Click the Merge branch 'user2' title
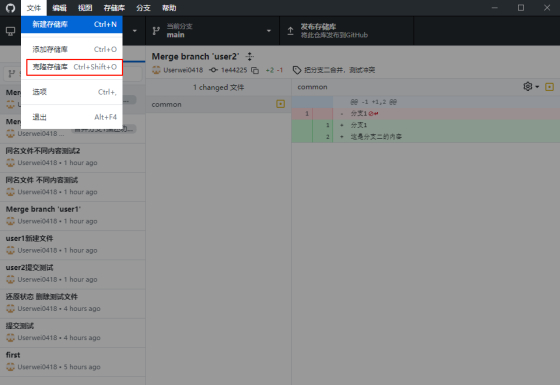This screenshot has height=385, width=560. point(195,56)
